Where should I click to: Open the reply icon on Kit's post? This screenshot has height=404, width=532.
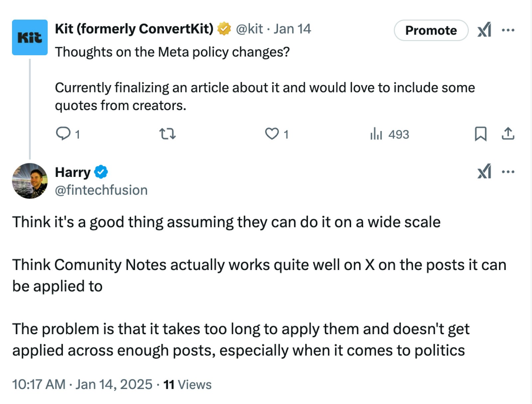click(63, 134)
